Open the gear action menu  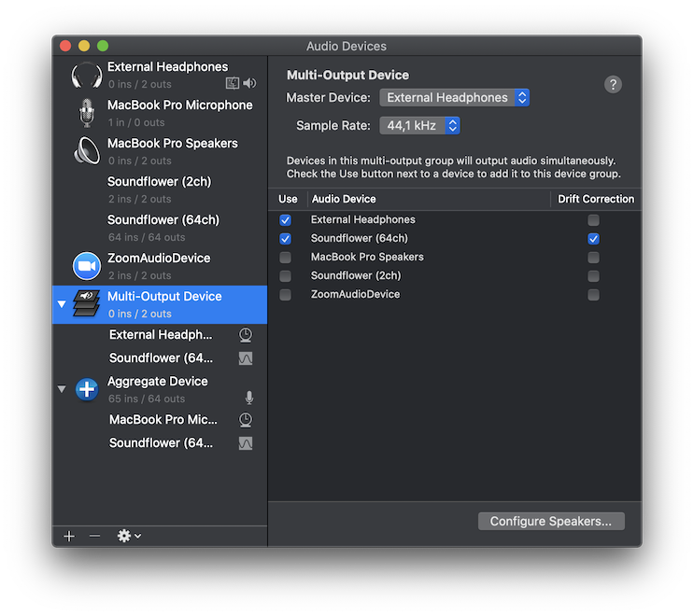point(129,536)
